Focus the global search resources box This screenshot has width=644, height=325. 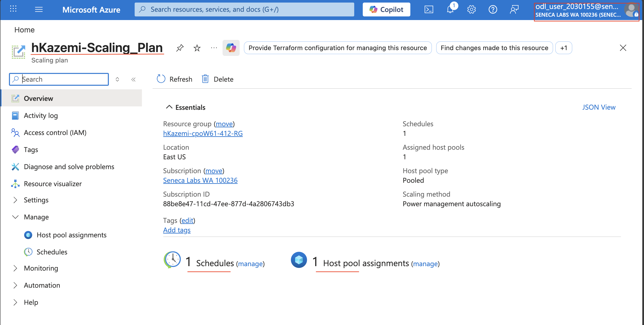(244, 10)
